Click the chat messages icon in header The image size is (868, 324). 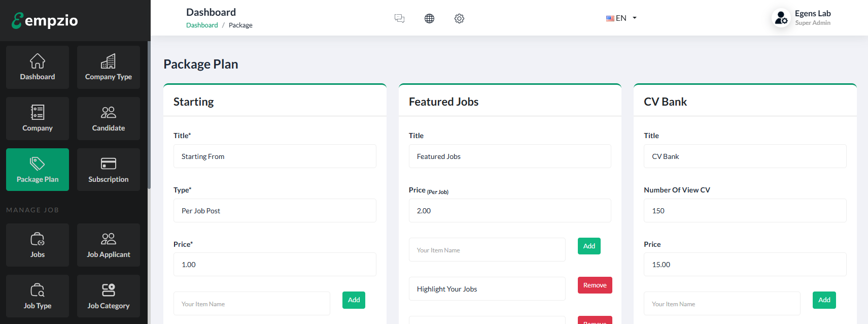tap(400, 19)
